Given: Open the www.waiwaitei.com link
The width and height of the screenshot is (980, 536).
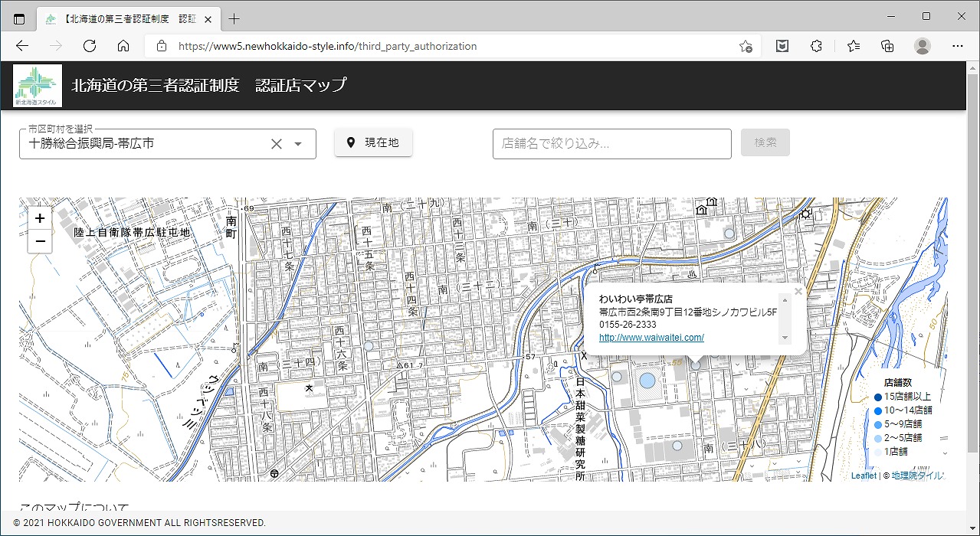Looking at the screenshot, I should 651,338.
